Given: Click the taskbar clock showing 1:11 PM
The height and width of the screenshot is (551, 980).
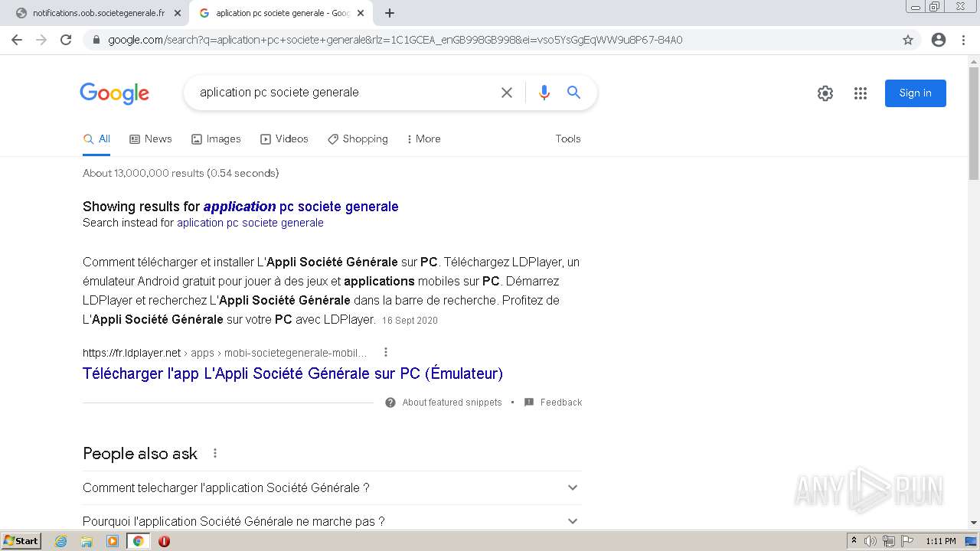Looking at the screenshot, I should click(941, 541).
